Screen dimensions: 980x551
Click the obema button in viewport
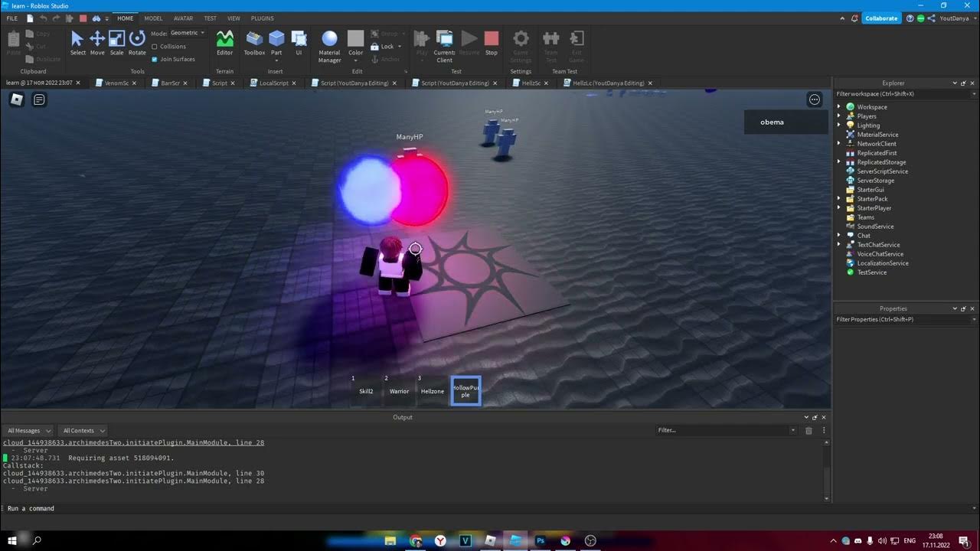[786, 122]
